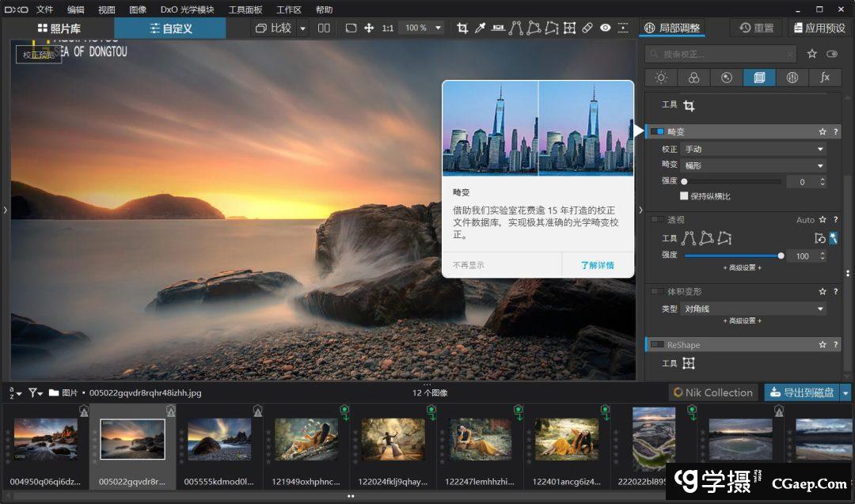
Task: Select the horizon level tool
Action: tap(498, 28)
